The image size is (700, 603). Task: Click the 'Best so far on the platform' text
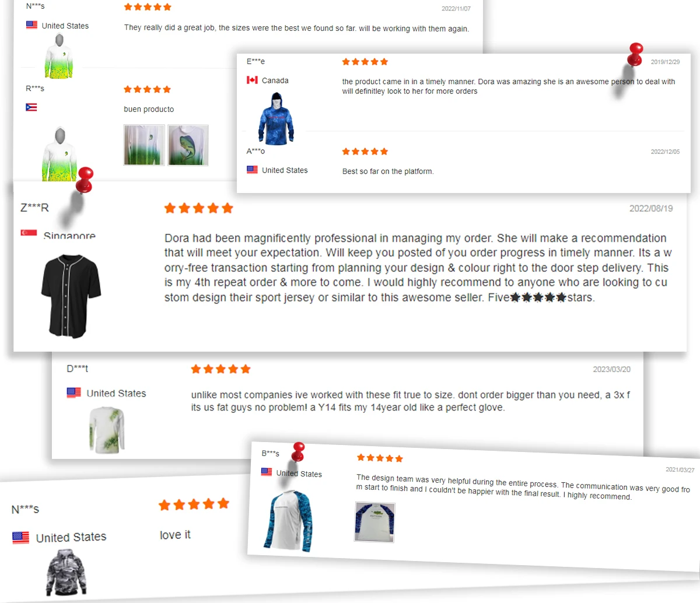pyautogui.click(x=388, y=171)
